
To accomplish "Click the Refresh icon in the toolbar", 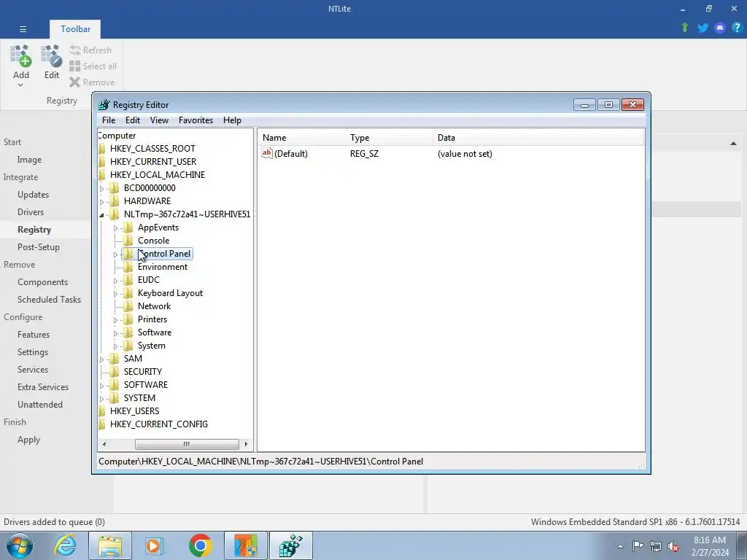I will [x=75, y=50].
